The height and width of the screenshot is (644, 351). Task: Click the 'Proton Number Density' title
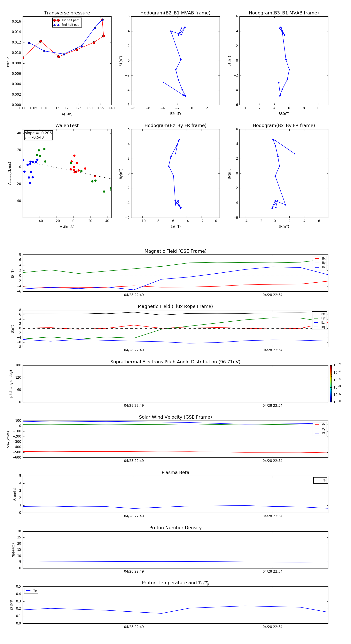[x=175, y=528]
